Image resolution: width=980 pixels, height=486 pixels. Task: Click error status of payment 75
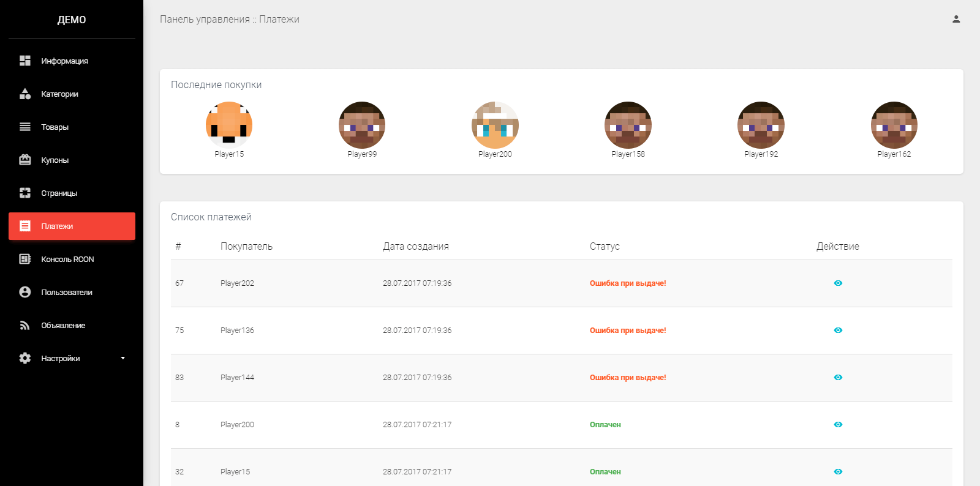click(x=628, y=331)
